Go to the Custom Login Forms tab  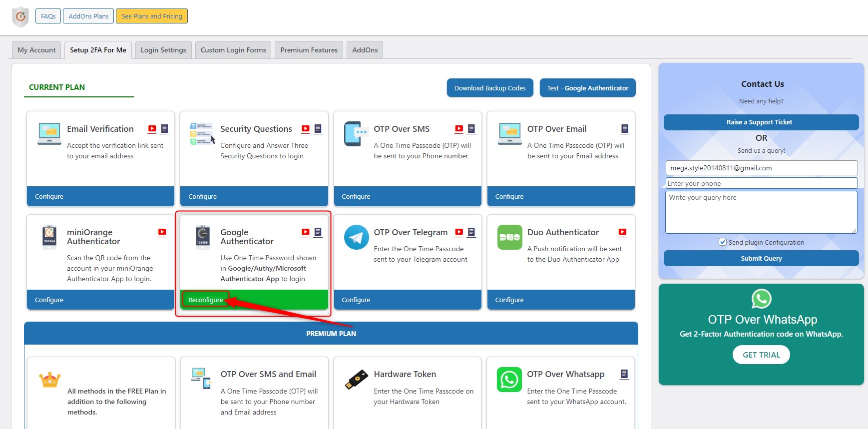(x=233, y=50)
